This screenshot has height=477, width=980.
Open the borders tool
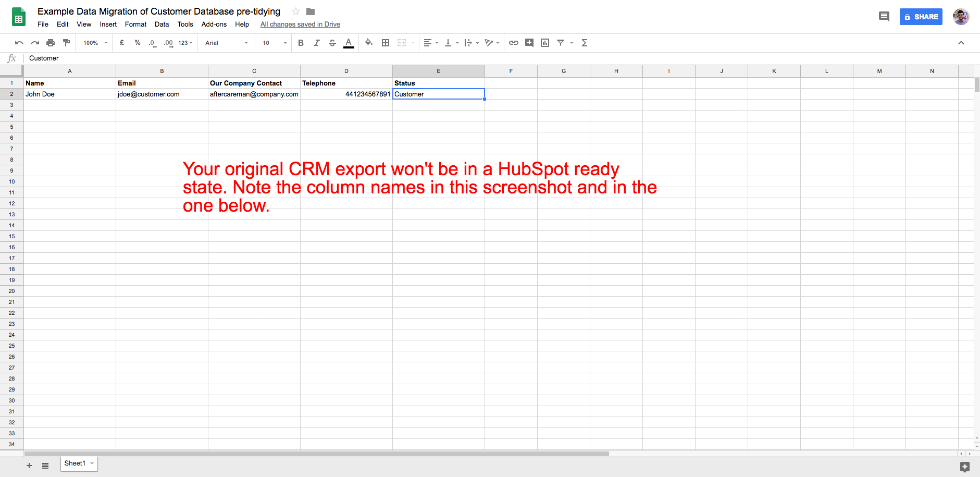coord(386,43)
